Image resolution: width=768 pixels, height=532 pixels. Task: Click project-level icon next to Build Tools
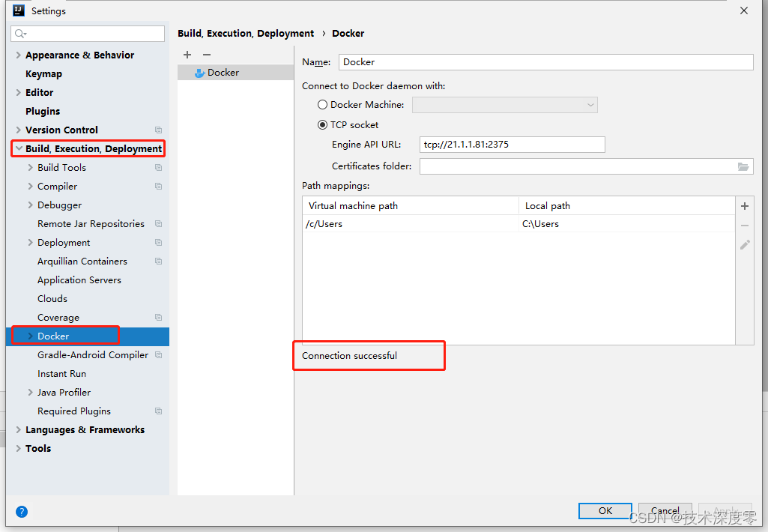pos(158,168)
